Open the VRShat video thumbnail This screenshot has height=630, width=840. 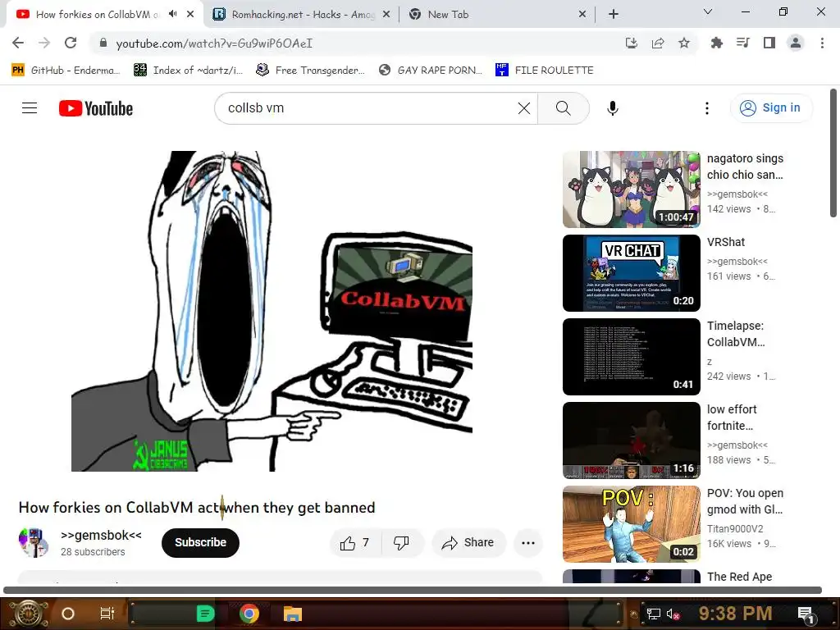[x=631, y=273]
